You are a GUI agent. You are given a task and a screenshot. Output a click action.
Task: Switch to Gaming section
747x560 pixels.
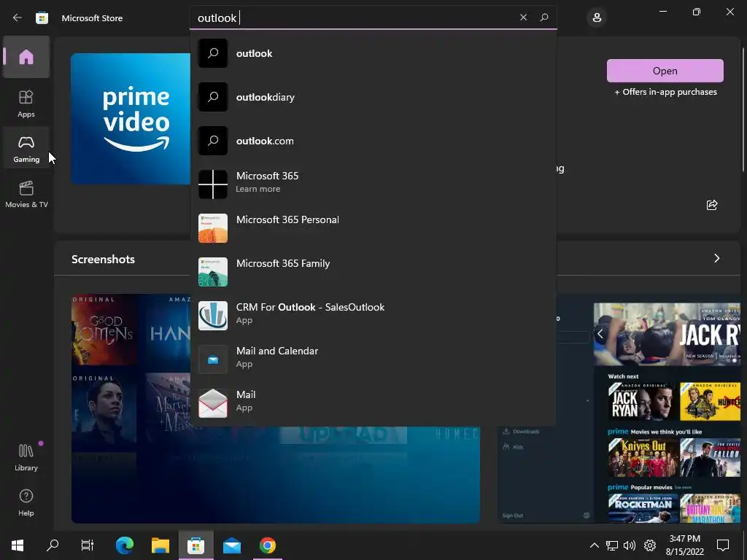click(x=26, y=149)
